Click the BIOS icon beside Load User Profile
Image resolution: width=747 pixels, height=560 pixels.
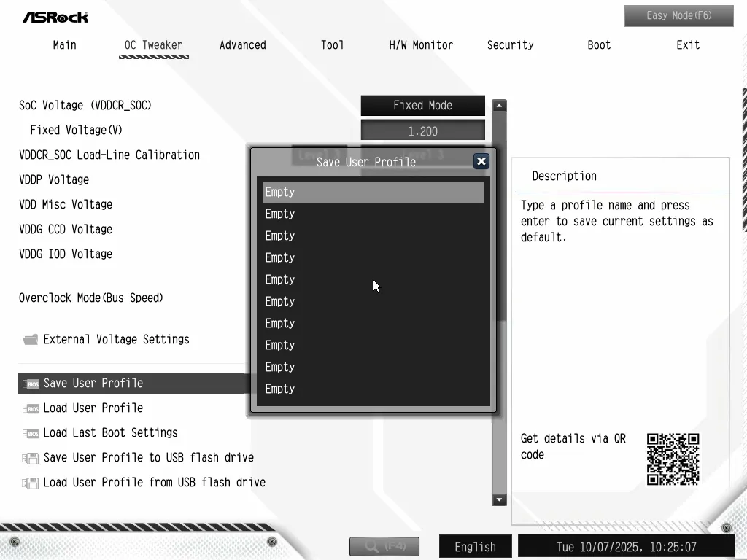pos(31,408)
